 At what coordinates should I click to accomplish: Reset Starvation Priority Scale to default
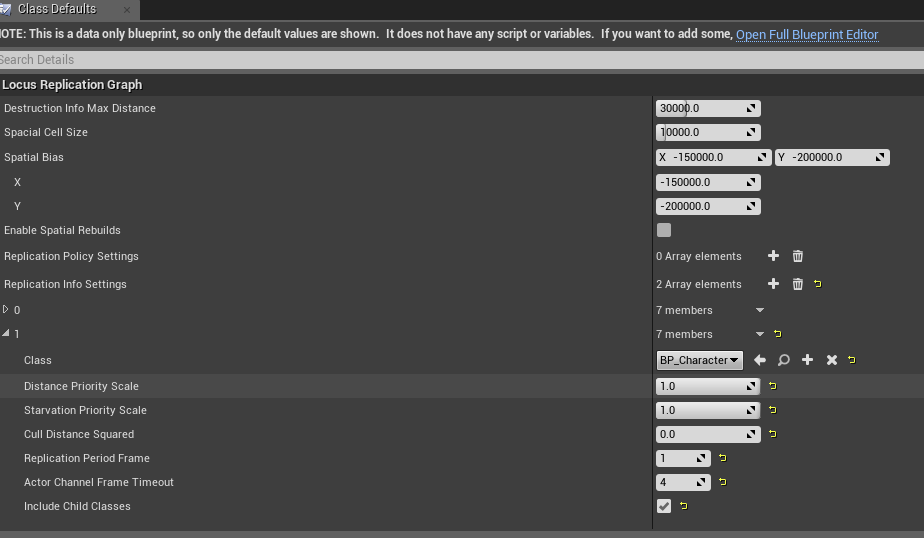(773, 410)
